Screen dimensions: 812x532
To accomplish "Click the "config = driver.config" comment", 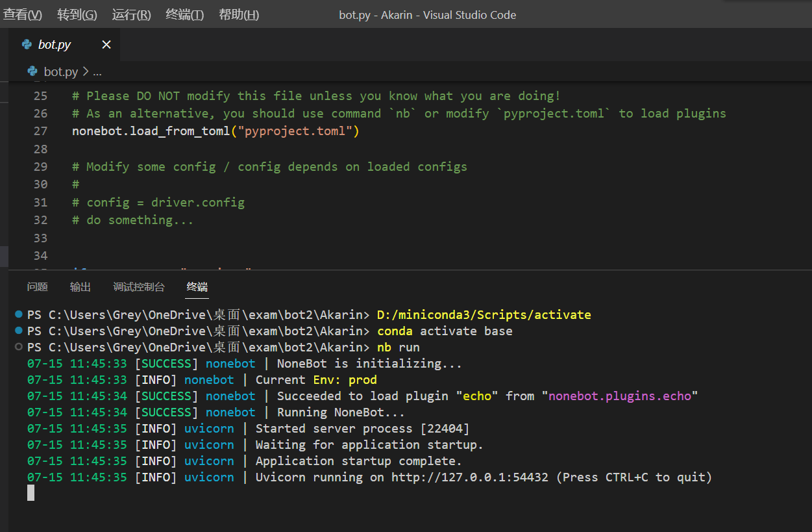I will (x=158, y=202).
